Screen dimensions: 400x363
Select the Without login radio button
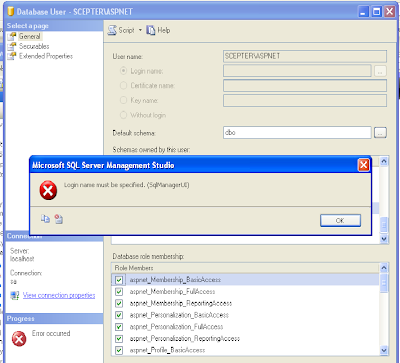pos(123,115)
